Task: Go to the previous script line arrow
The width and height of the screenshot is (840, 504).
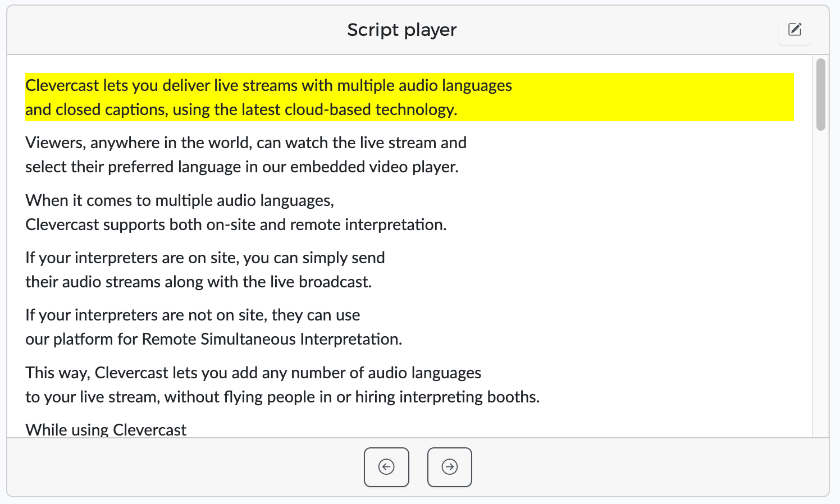Action: pyautogui.click(x=386, y=467)
